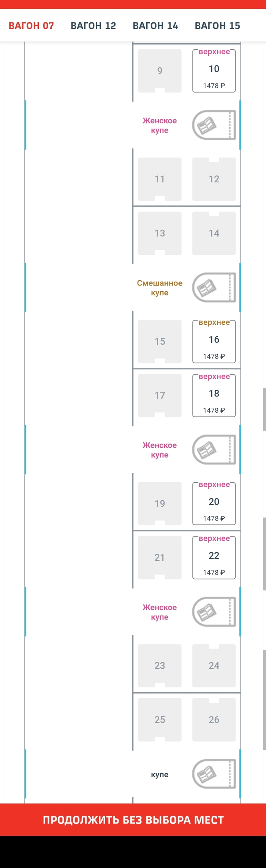
Task: Select upper seat 16 for 1478 ₽
Action: click(214, 341)
